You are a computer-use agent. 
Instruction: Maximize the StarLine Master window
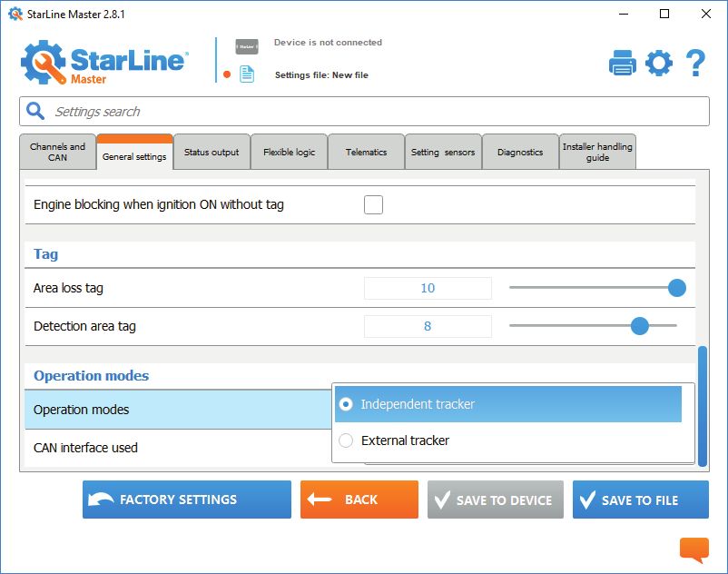664,14
